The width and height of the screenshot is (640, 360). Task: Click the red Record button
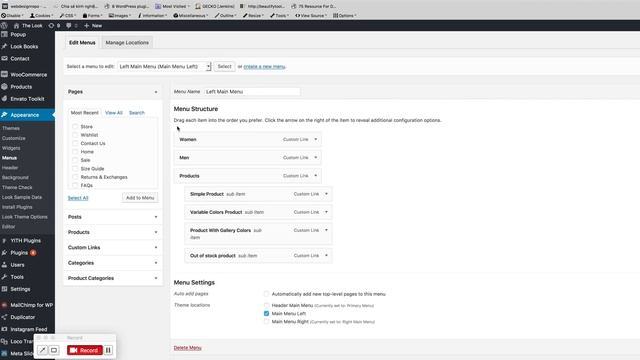[x=85, y=350]
